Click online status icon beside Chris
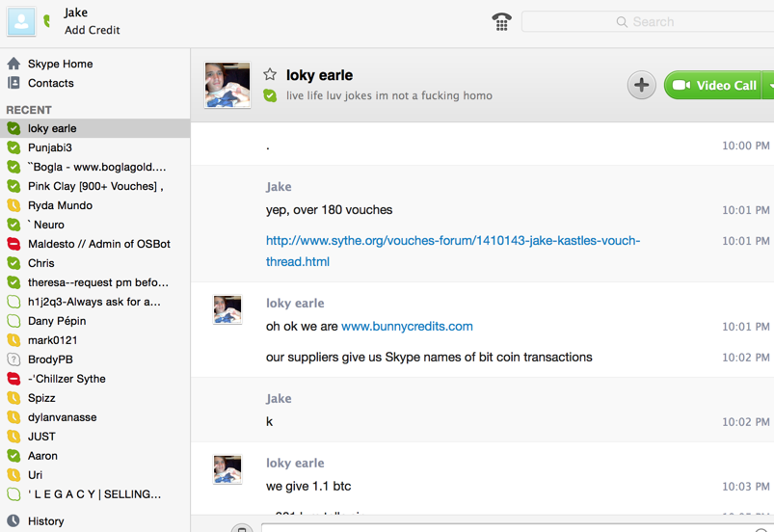 coord(13,263)
